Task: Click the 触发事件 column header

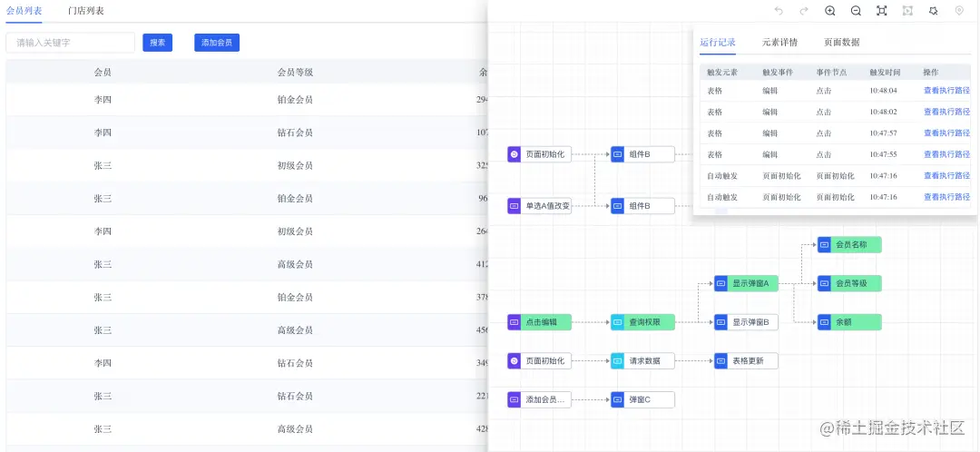Action: pos(778,73)
